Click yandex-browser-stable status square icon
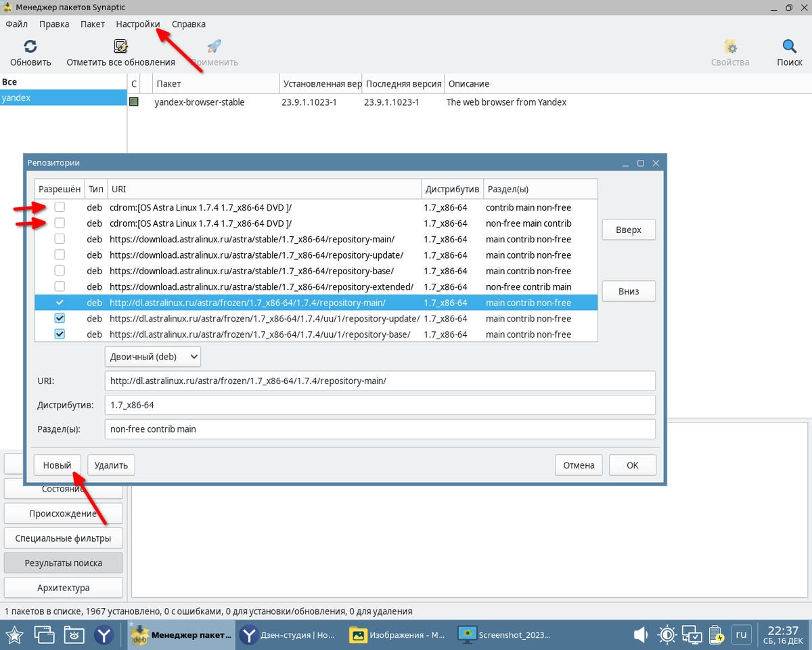812x650 pixels. pyautogui.click(x=134, y=102)
